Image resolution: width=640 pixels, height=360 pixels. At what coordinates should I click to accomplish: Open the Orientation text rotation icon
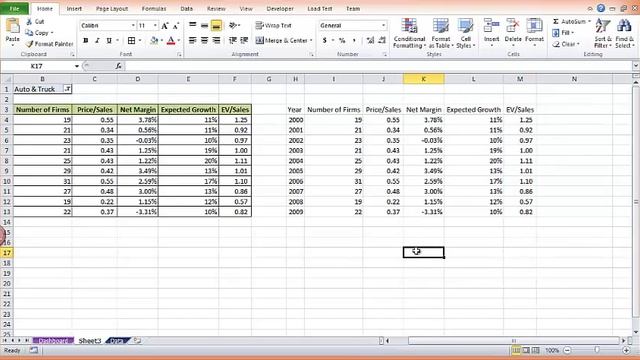(233, 25)
